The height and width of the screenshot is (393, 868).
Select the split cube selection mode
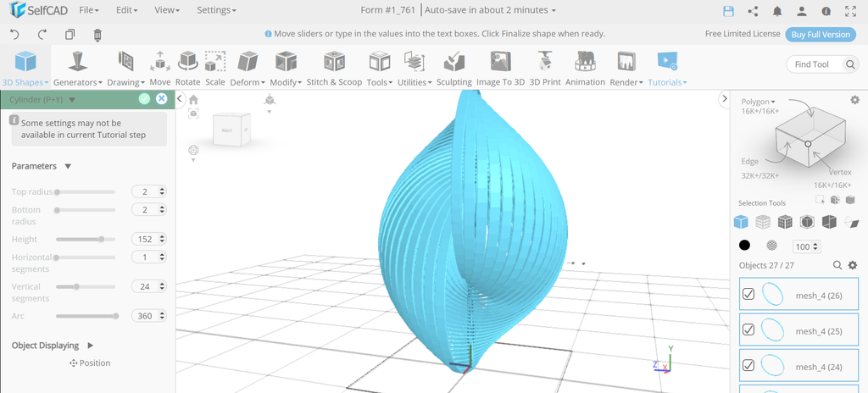click(x=829, y=222)
